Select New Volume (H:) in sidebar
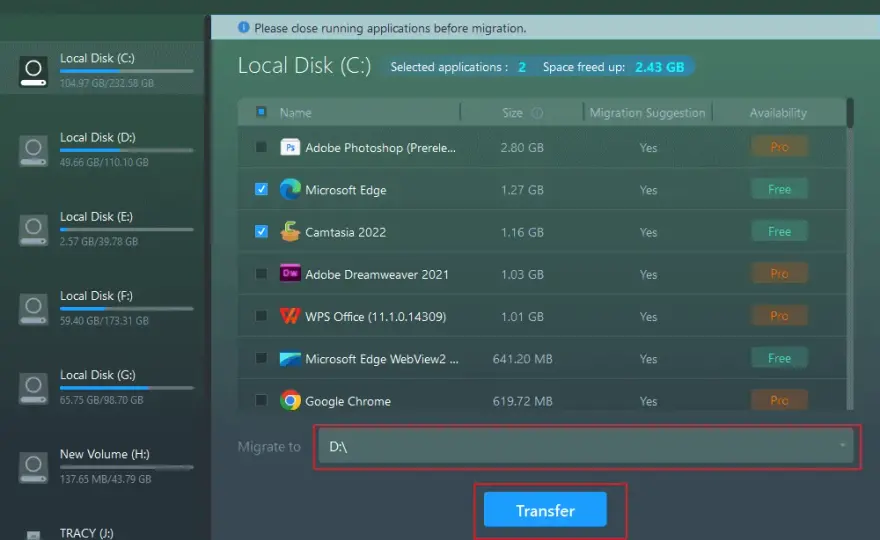The image size is (880, 540). point(102,467)
